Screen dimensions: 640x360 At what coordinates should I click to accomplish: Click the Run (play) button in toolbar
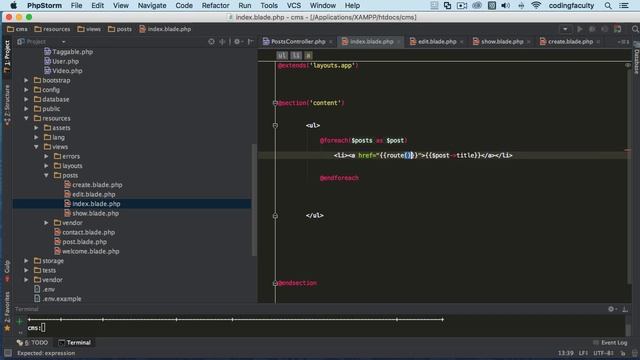[x=580, y=29]
